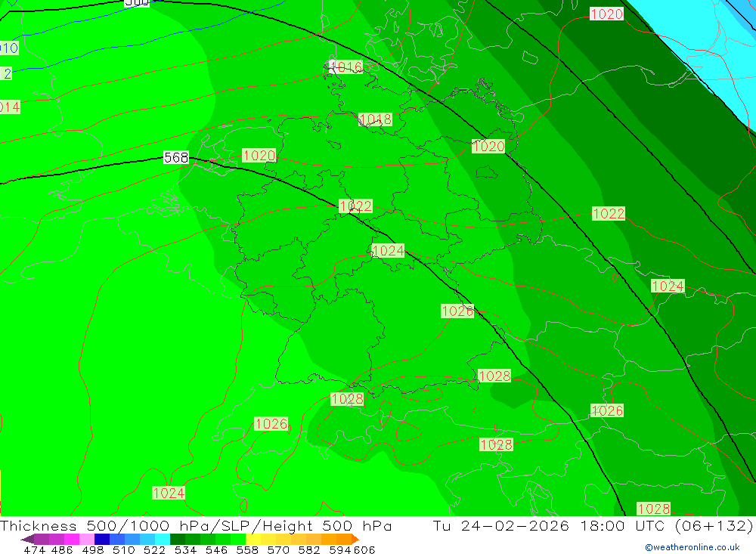Click the cyan legend swatch above 522
Image resolution: width=756 pixels, height=554 pixels.
[x=163, y=539]
